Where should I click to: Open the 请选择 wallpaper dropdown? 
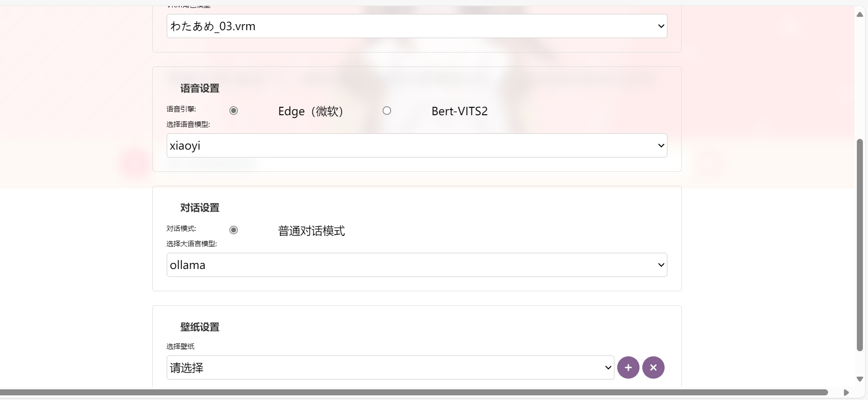coord(390,367)
